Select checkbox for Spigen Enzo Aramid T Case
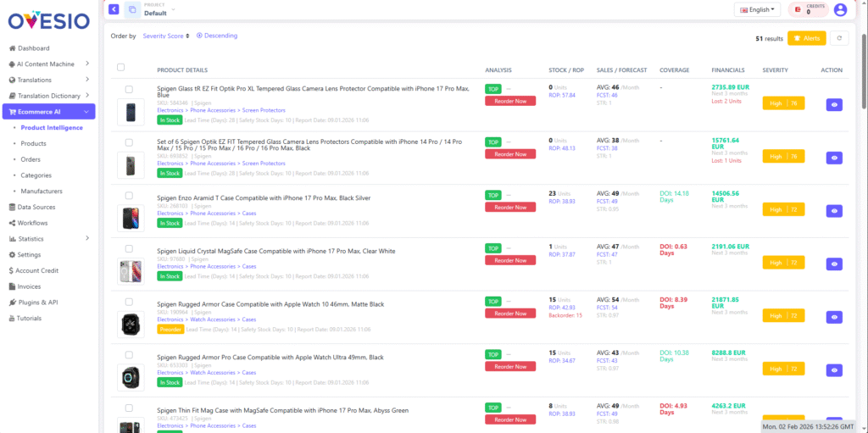 [x=129, y=196]
